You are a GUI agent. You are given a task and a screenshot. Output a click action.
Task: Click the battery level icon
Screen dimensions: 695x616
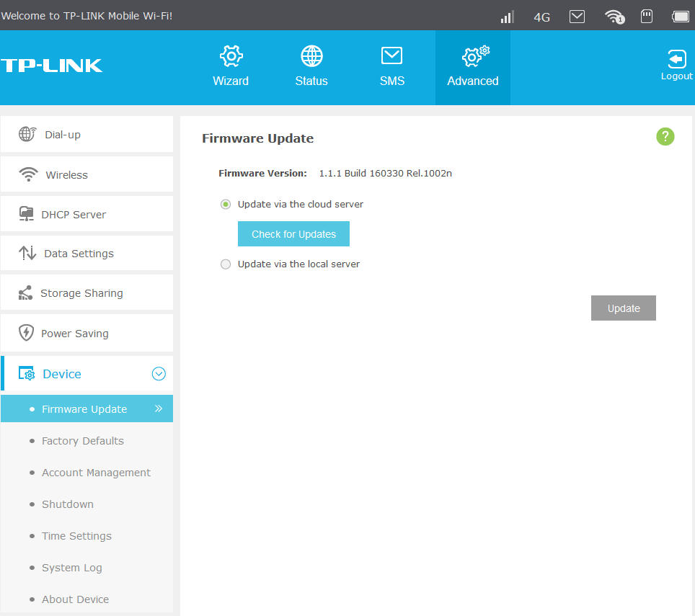click(x=681, y=17)
